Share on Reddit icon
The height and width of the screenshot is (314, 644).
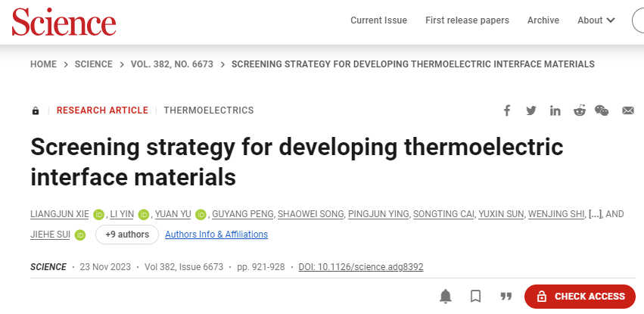tap(580, 110)
